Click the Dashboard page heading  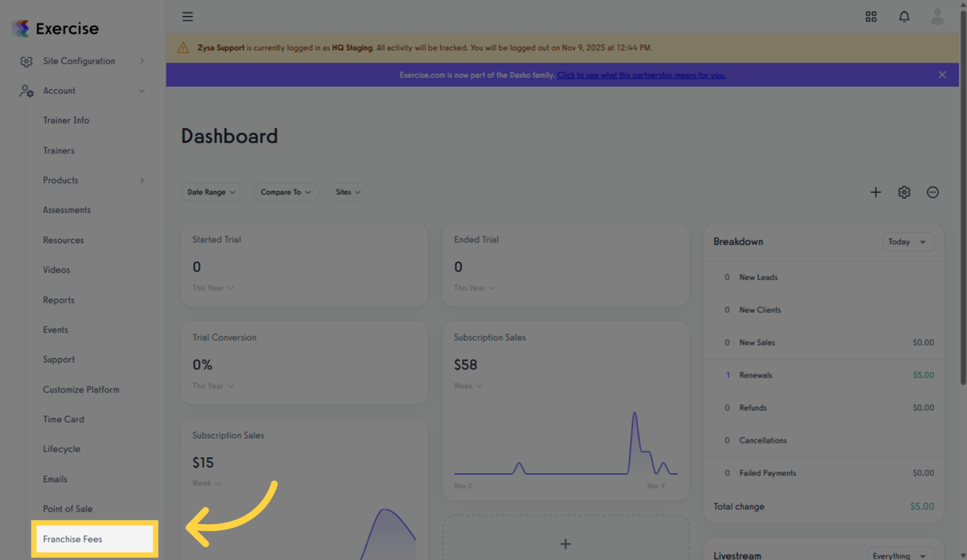(229, 136)
